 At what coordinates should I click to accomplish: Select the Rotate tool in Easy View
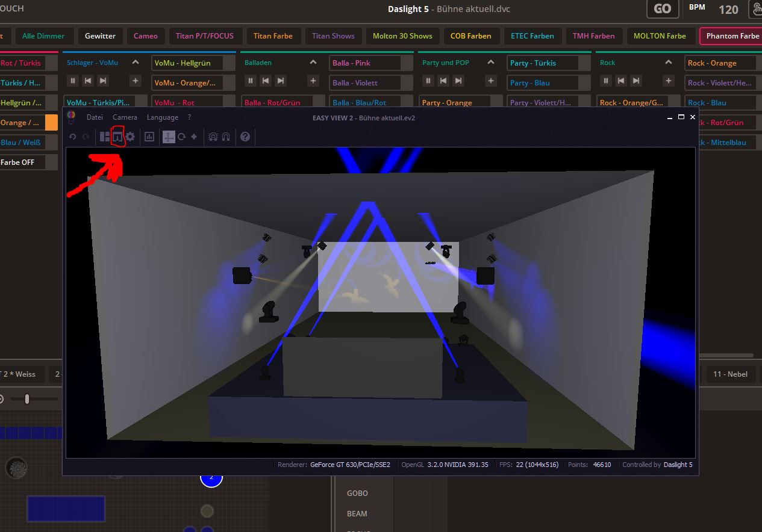pos(181,137)
